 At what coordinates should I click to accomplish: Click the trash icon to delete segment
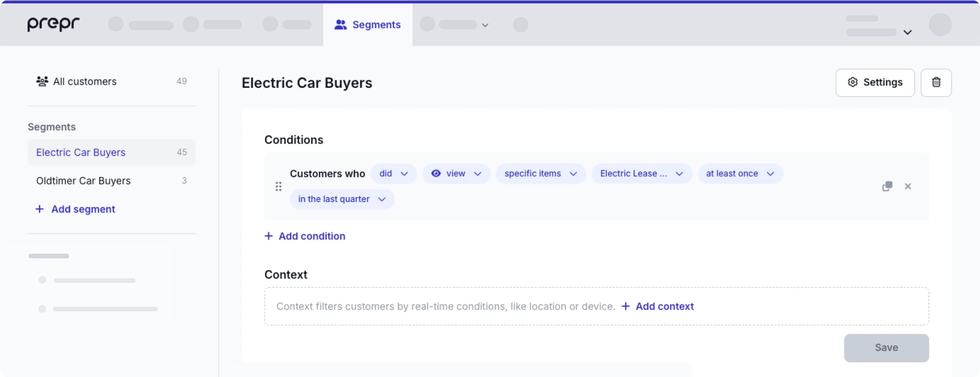(x=936, y=83)
